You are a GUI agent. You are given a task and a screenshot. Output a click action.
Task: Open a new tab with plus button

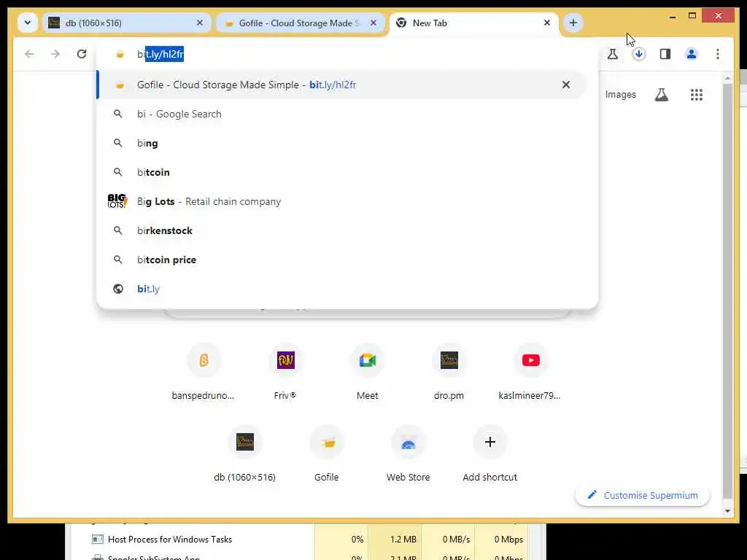click(x=573, y=23)
